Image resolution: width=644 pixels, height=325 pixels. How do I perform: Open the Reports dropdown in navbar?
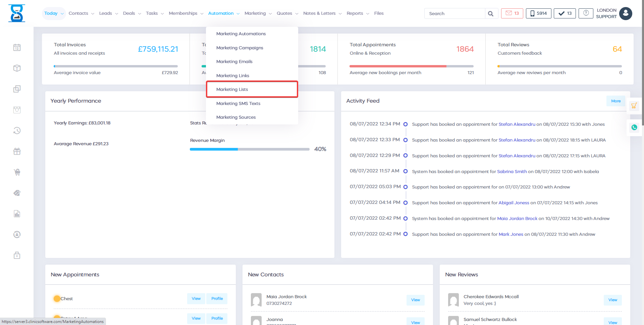coord(358,13)
